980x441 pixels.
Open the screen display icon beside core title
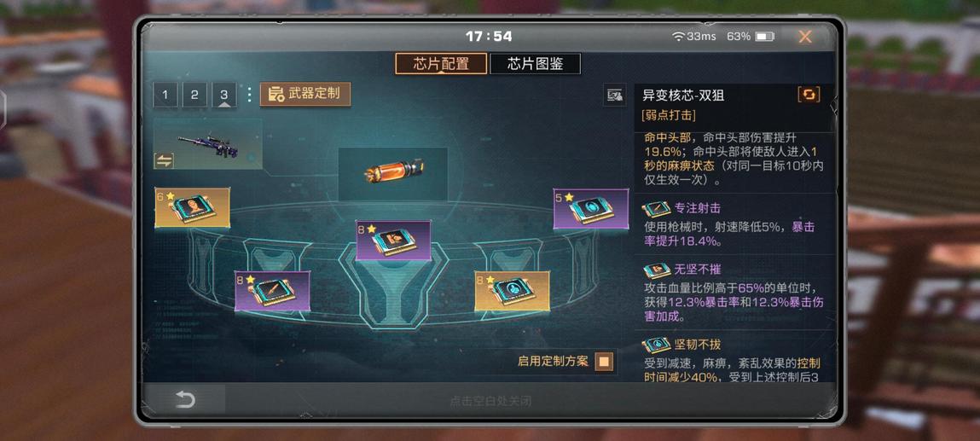(x=615, y=95)
